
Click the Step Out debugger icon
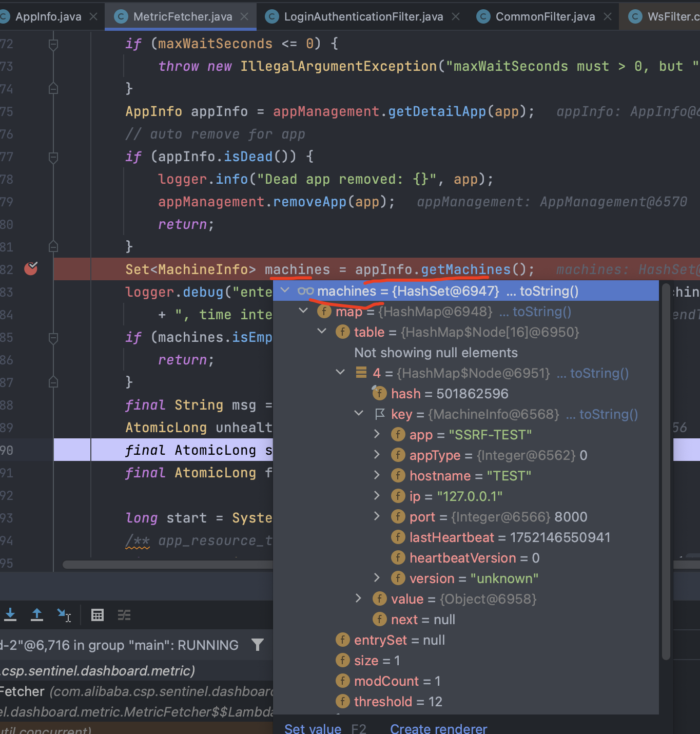click(37, 614)
